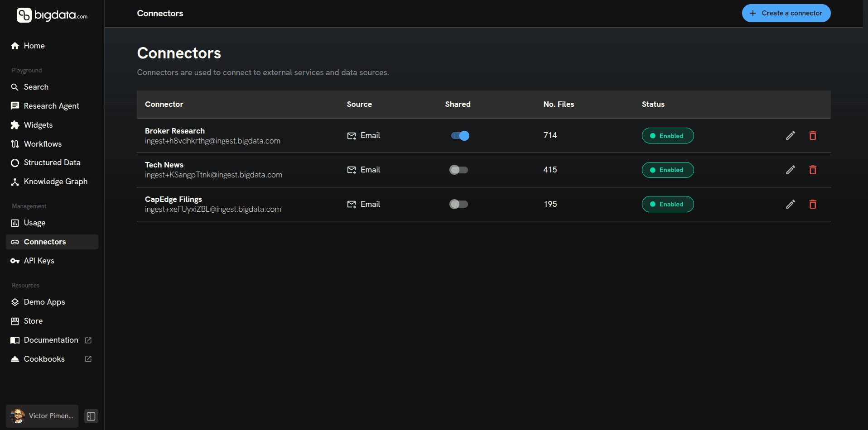Click the No. Files column header
868x430 pixels.
[559, 104]
